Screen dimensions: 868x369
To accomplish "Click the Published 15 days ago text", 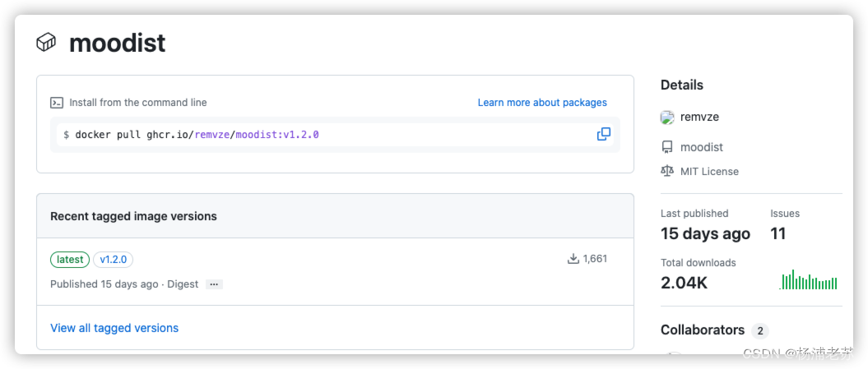I will pyautogui.click(x=104, y=284).
